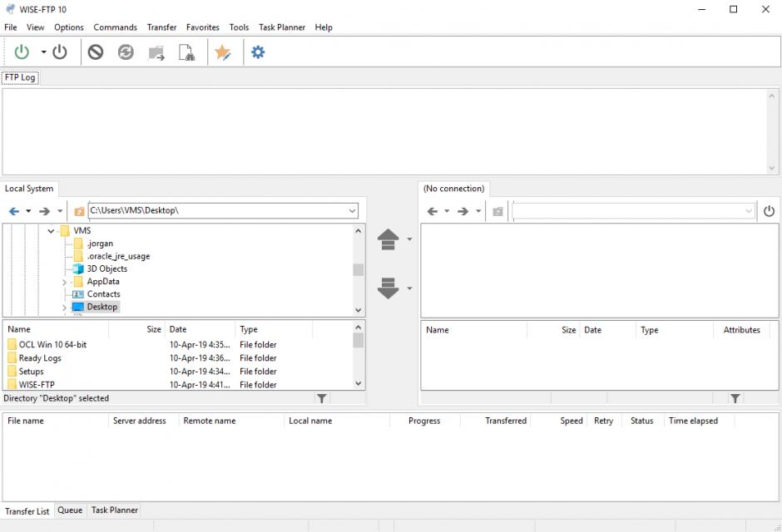Screen dimensions: 782x532
Task: Click the folder transfer toolbar icon
Action: (x=156, y=52)
